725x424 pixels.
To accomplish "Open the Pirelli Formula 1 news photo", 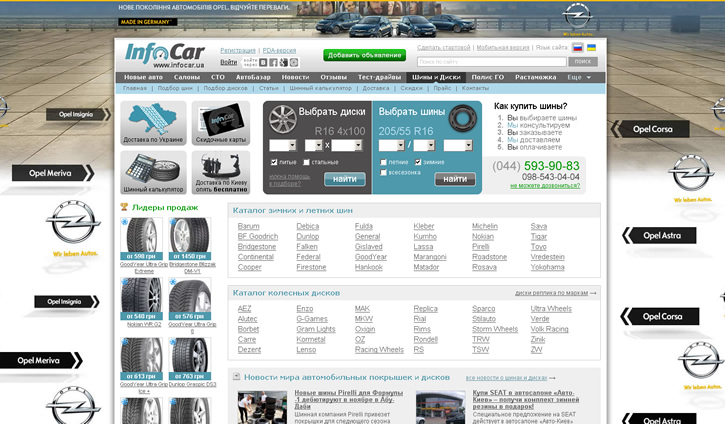I will coord(262,407).
